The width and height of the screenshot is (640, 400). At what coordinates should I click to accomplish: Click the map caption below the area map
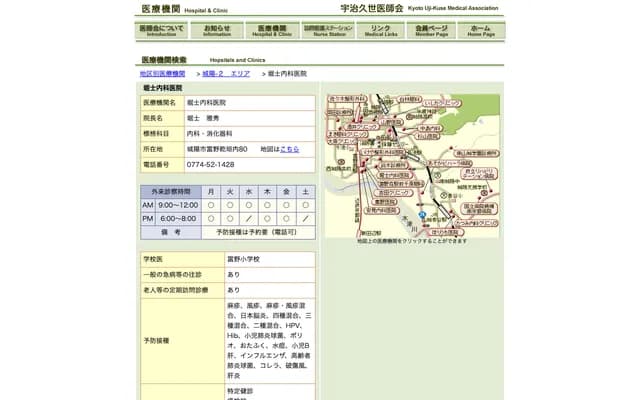pyautogui.click(x=412, y=241)
